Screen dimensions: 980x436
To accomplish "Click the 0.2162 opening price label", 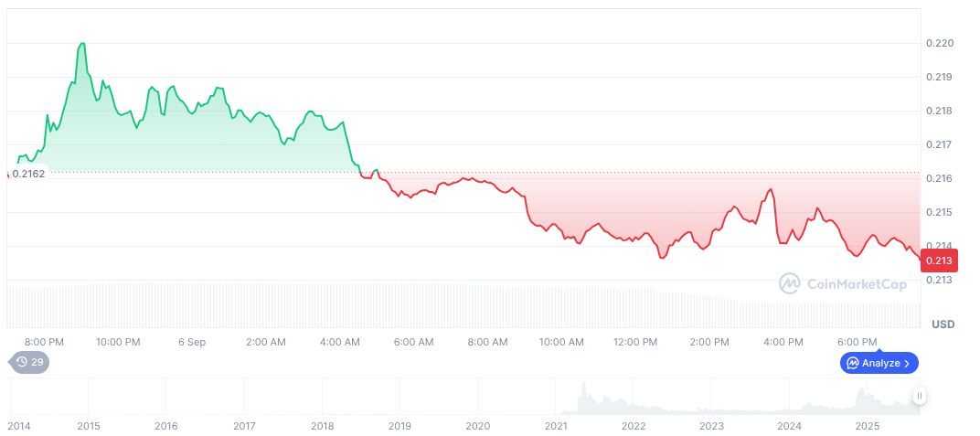I will [27, 173].
